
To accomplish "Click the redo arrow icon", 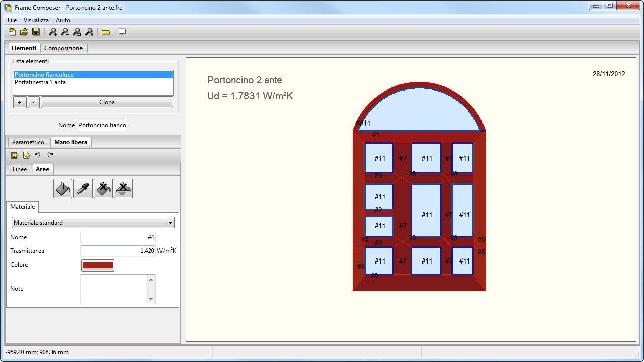I will point(50,155).
